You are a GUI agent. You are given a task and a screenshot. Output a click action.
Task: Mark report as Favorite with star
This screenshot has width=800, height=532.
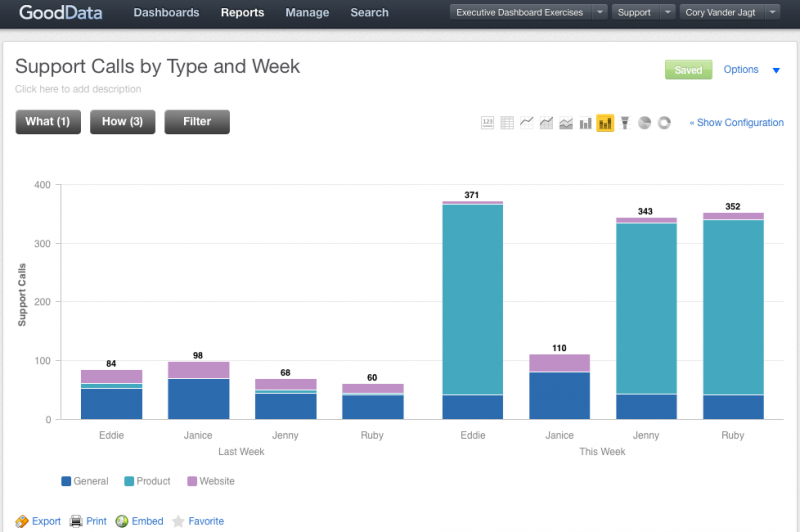coord(198,521)
